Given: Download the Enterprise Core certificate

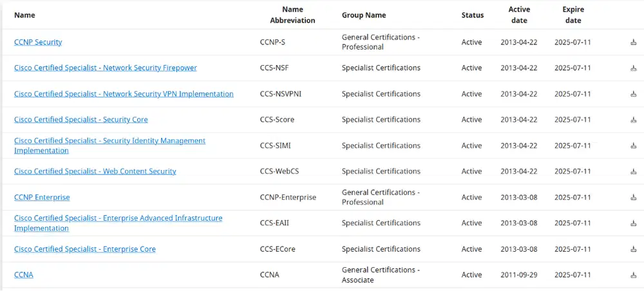Looking at the screenshot, I should pos(633,249).
